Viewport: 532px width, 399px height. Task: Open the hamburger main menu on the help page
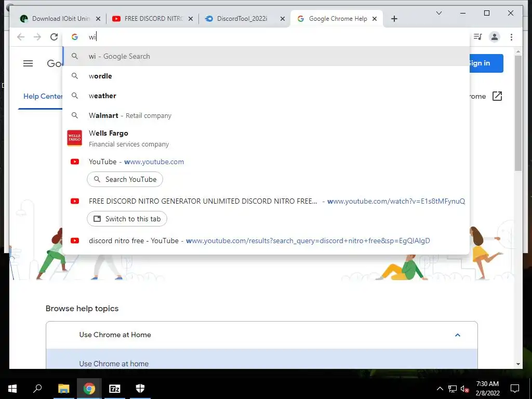click(x=28, y=63)
